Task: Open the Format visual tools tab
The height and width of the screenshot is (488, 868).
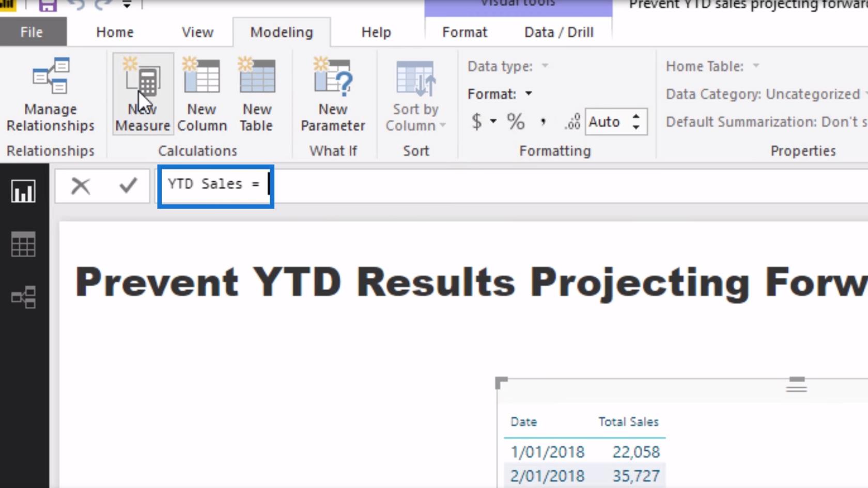Action: [x=464, y=32]
